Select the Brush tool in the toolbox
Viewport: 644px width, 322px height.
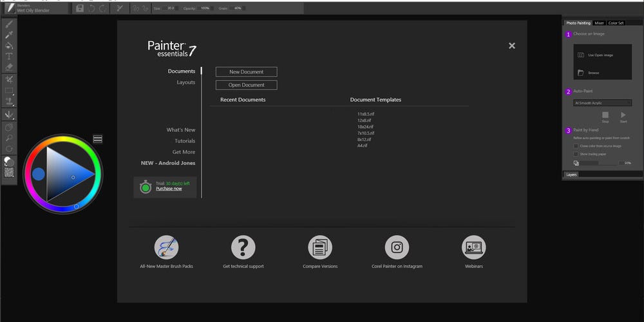pos(9,24)
